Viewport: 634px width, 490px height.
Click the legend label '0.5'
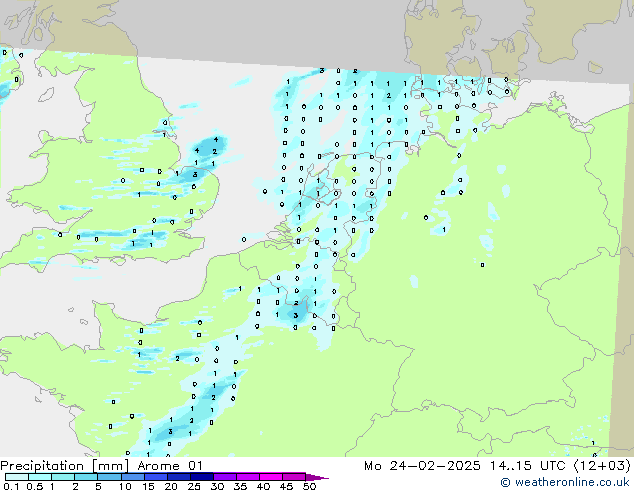point(35,486)
